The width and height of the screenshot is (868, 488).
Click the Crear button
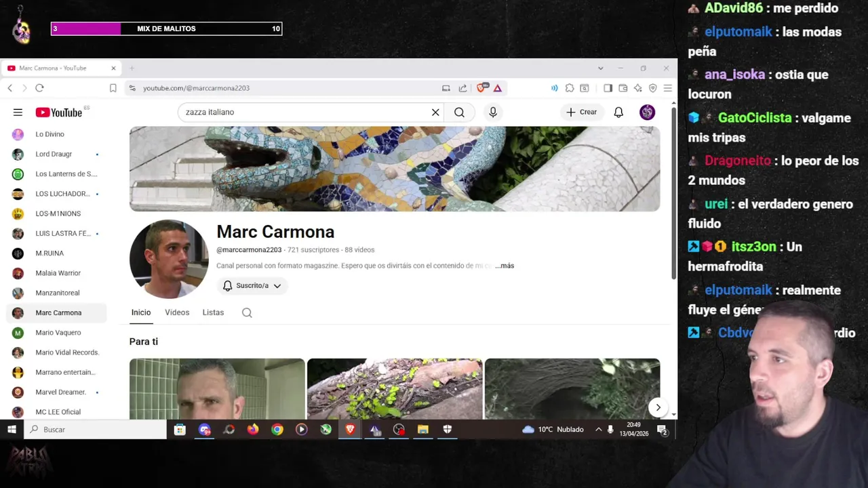582,113
